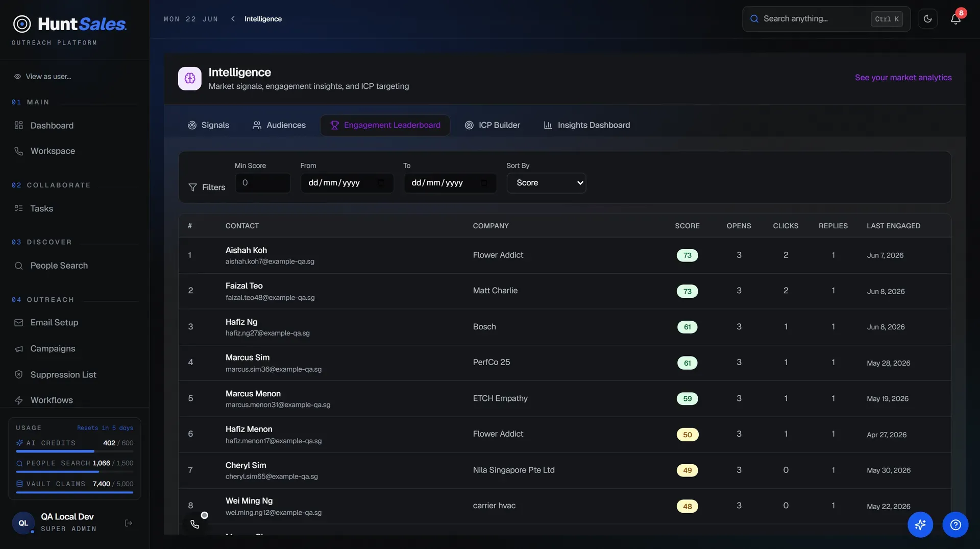Click the score badge 50 for Hafiz Menon

point(687,435)
